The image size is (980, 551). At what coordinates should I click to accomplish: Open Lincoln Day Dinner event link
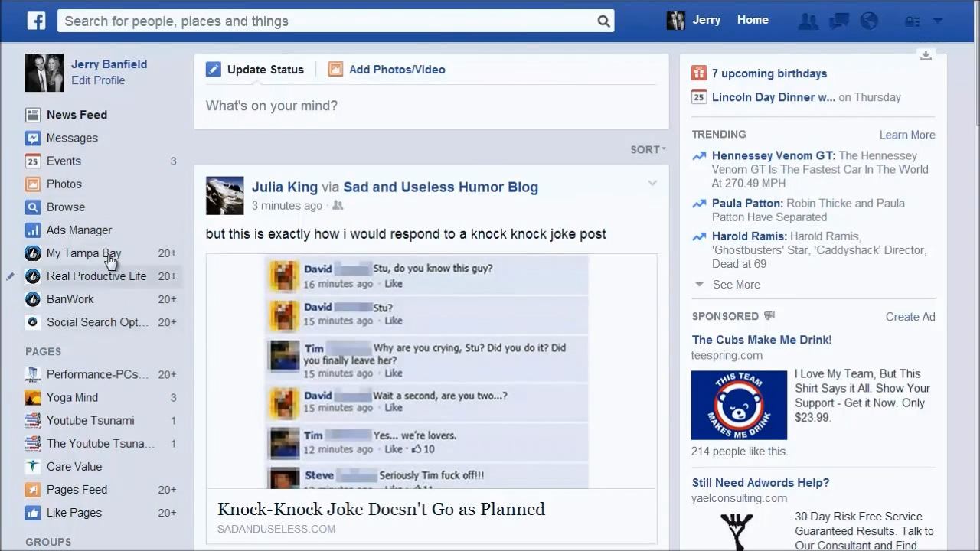coord(773,97)
